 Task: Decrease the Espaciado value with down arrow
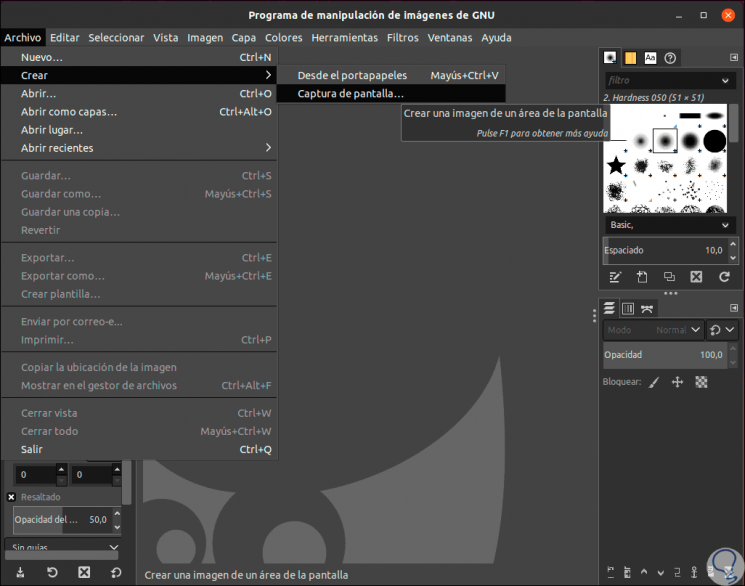click(x=733, y=257)
